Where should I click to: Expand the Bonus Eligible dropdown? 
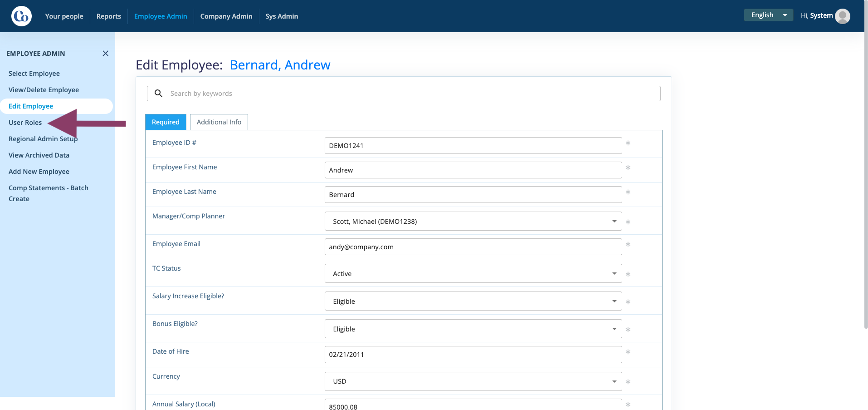tap(473, 329)
